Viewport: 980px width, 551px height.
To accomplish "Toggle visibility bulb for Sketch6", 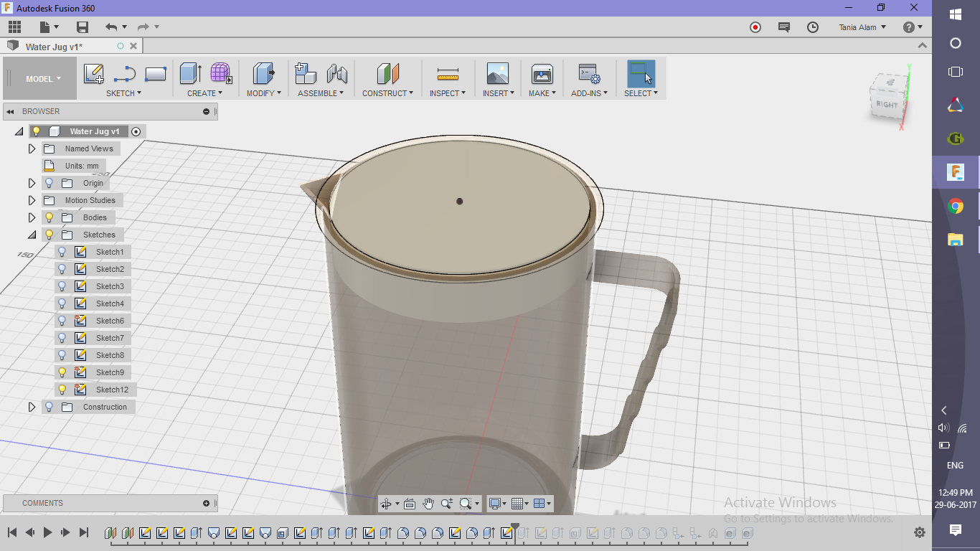I will point(62,321).
